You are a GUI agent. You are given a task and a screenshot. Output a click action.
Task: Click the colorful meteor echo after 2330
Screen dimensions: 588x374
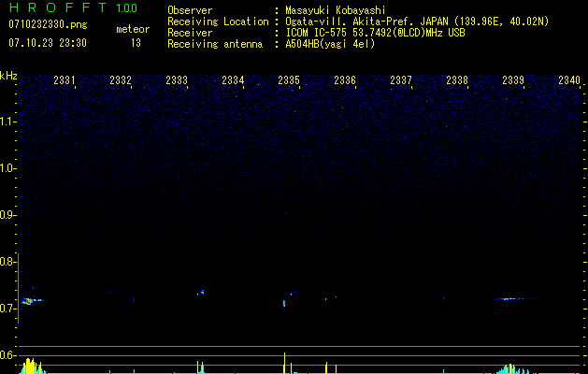click(32, 300)
